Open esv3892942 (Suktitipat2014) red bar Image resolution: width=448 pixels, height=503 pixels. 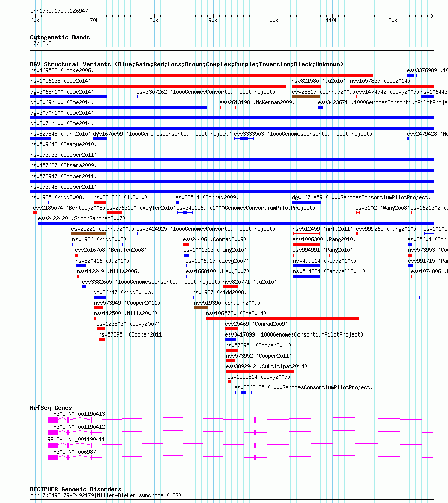(x=260, y=372)
